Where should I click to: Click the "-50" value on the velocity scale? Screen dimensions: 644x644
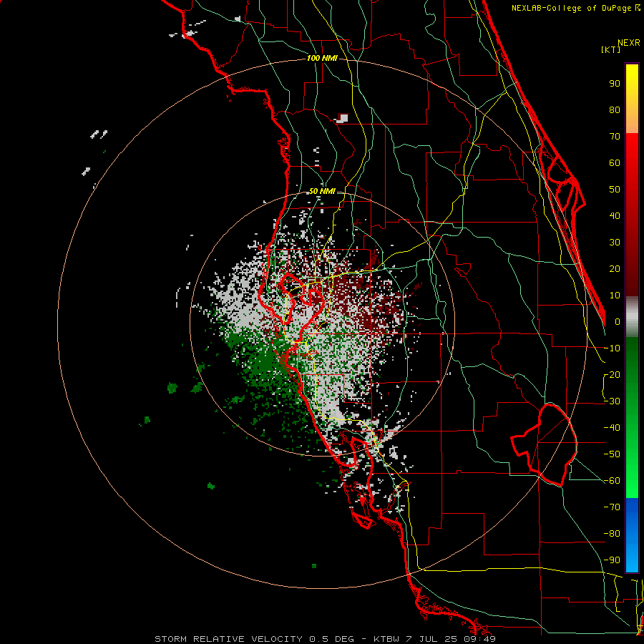point(612,454)
